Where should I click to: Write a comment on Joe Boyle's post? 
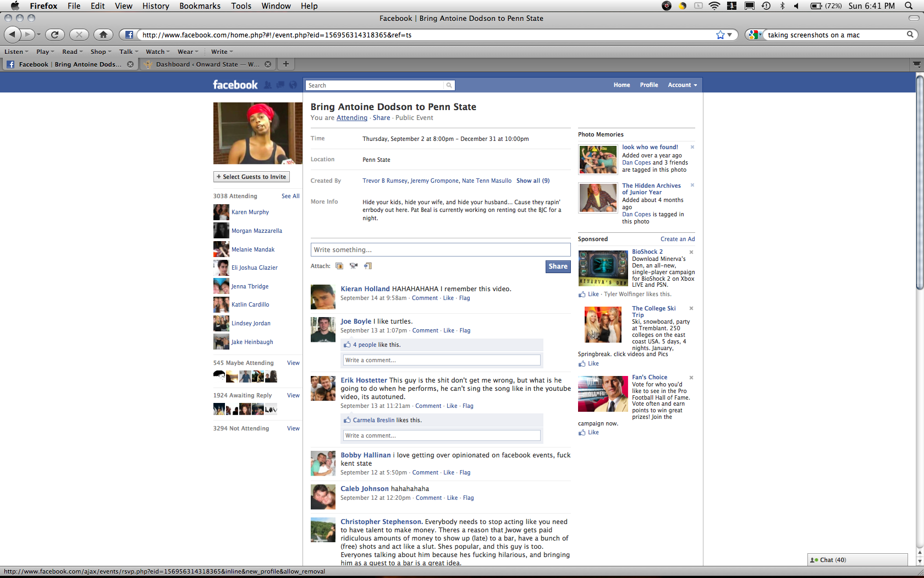pyautogui.click(x=442, y=360)
